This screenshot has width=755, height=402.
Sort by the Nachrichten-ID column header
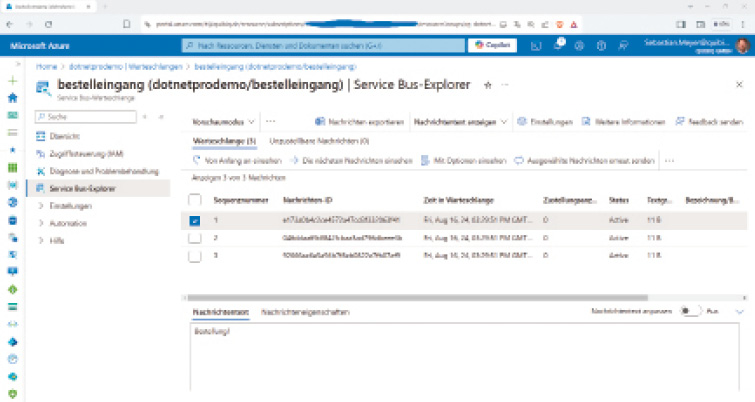[307, 200]
